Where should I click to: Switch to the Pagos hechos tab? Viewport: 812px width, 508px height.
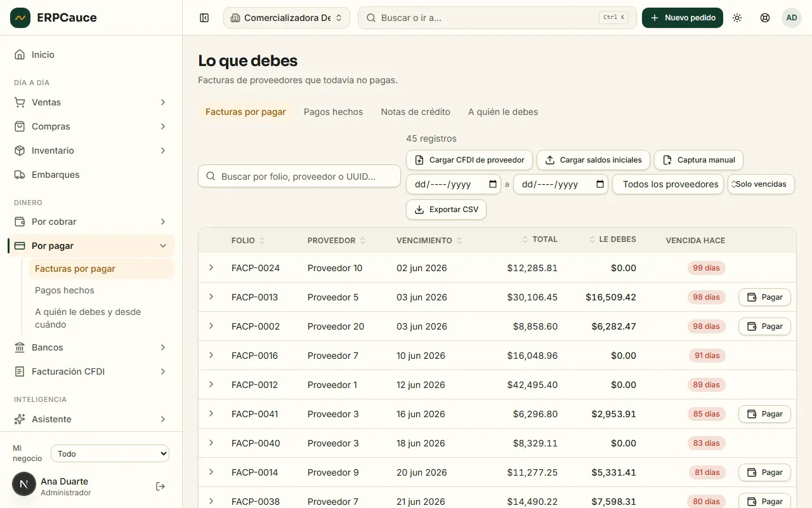334,112
